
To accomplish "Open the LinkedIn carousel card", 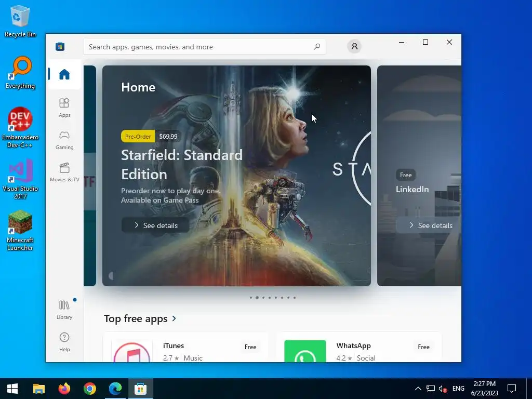I will 419,176.
